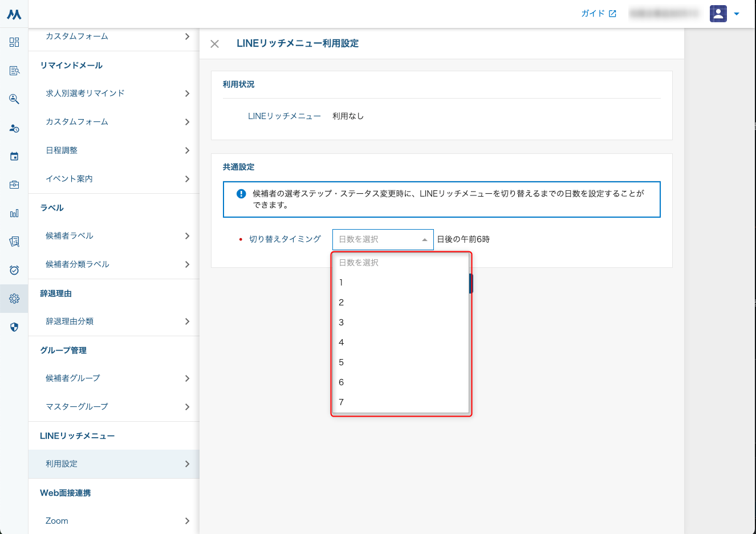Open the user account dropdown arrow
This screenshot has height=534, width=756.
coord(737,14)
